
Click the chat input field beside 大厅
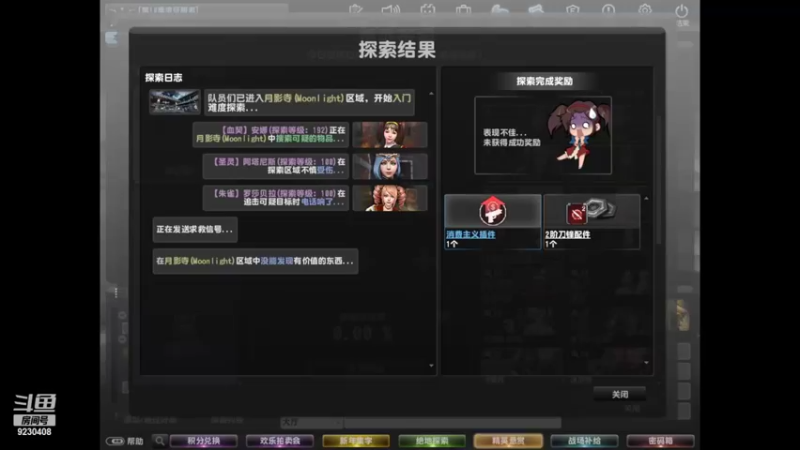pos(453,422)
